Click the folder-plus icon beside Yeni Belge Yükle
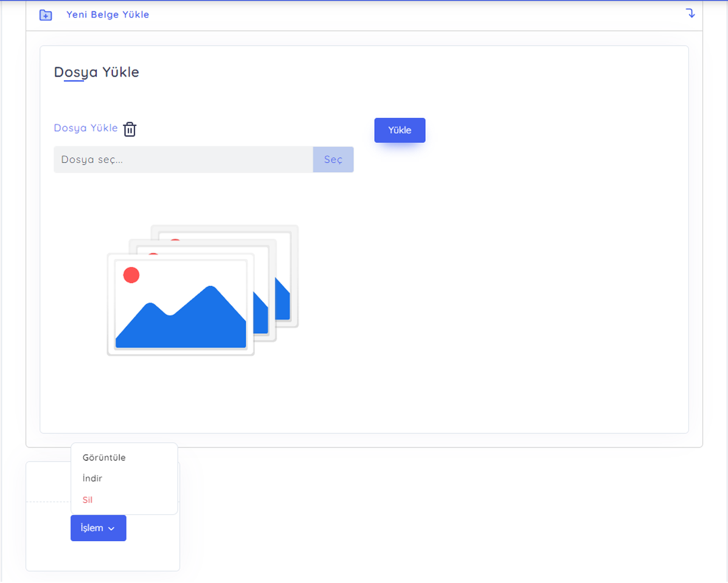Image resolution: width=728 pixels, height=583 pixels. 46,15
